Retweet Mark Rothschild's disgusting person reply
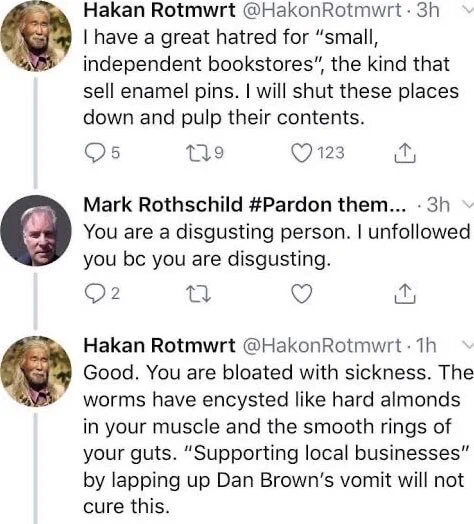 (x=198, y=293)
